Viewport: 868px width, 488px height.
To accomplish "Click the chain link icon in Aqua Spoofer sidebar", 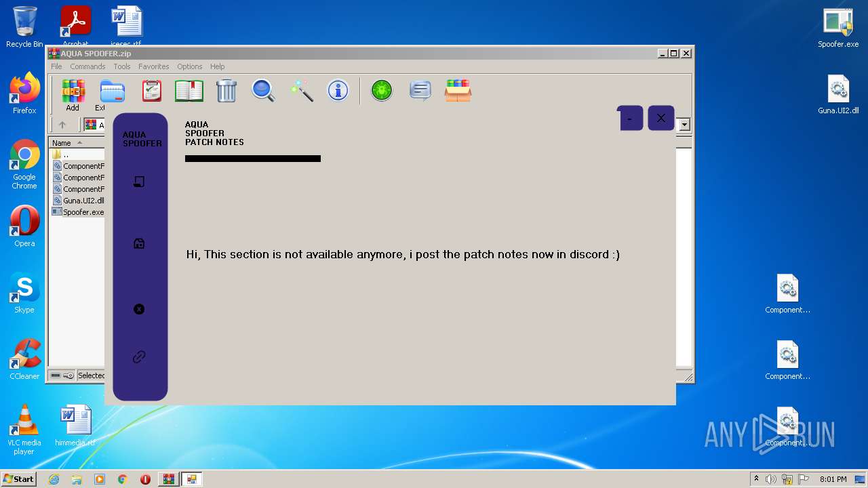I will pos(139,357).
